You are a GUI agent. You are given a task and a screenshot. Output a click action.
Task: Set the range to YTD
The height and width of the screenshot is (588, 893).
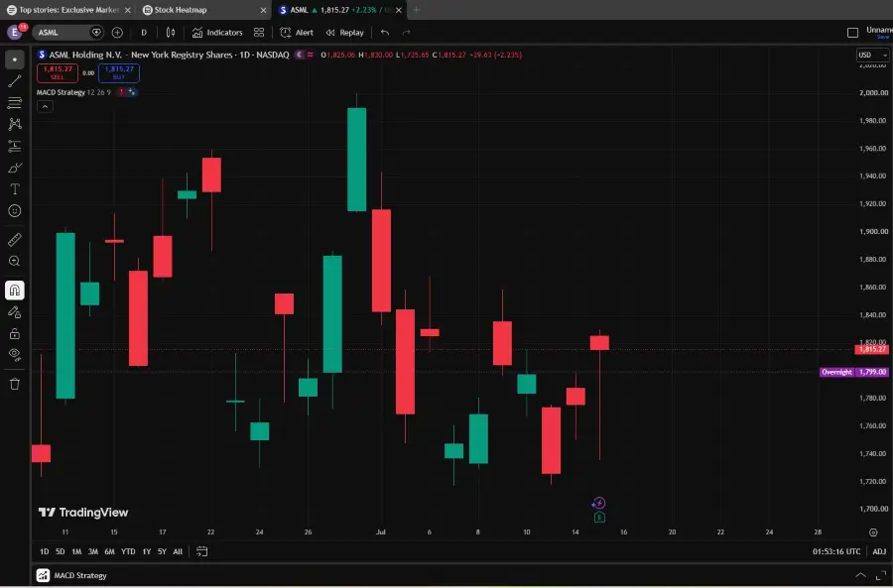(128, 551)
